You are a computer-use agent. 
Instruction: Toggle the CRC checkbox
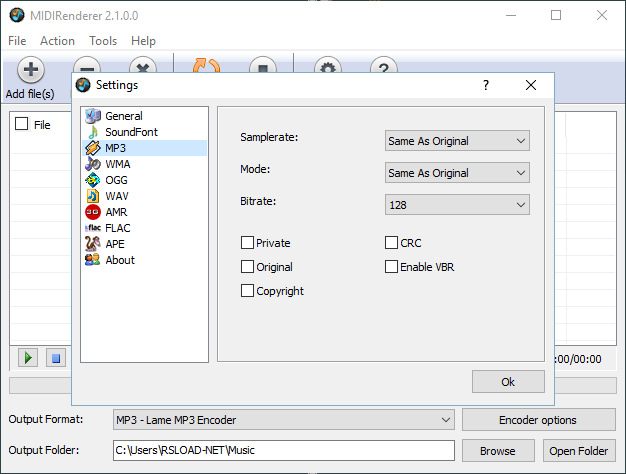click(391, 242)
